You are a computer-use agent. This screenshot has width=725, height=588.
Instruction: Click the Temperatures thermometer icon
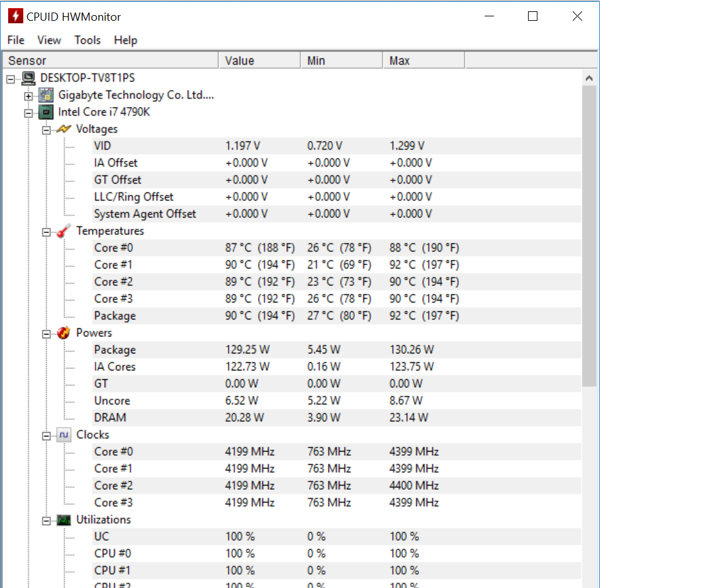pos(64,231)
